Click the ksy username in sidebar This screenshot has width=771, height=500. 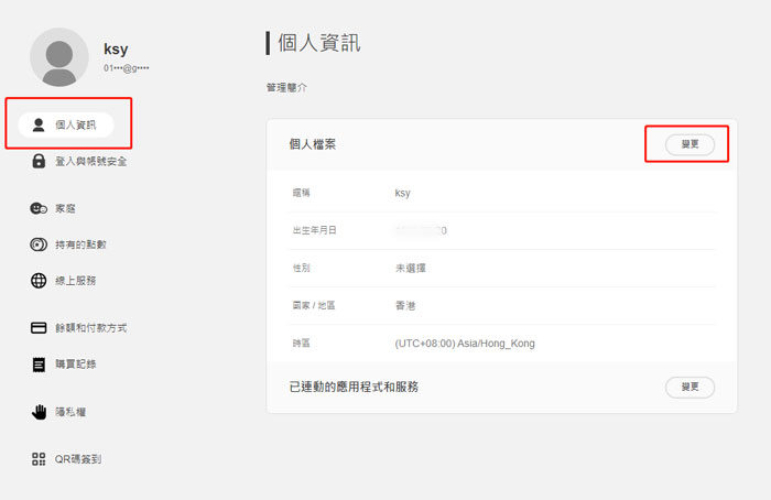coord(116,49)
